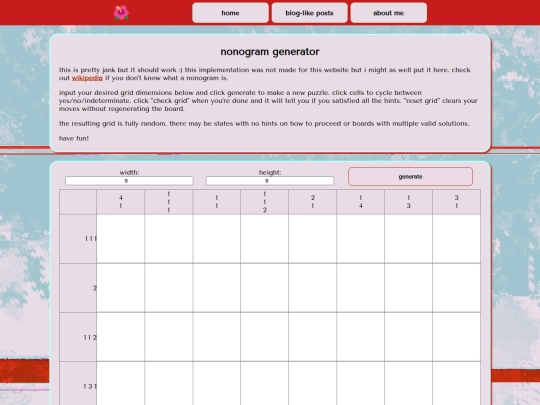
Task: Click the generate button
Action: [410, 177]
